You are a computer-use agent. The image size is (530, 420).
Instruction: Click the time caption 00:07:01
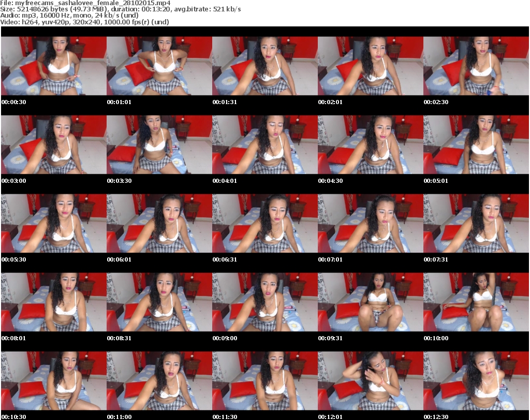pyautogui.click(x=330, y=259)
